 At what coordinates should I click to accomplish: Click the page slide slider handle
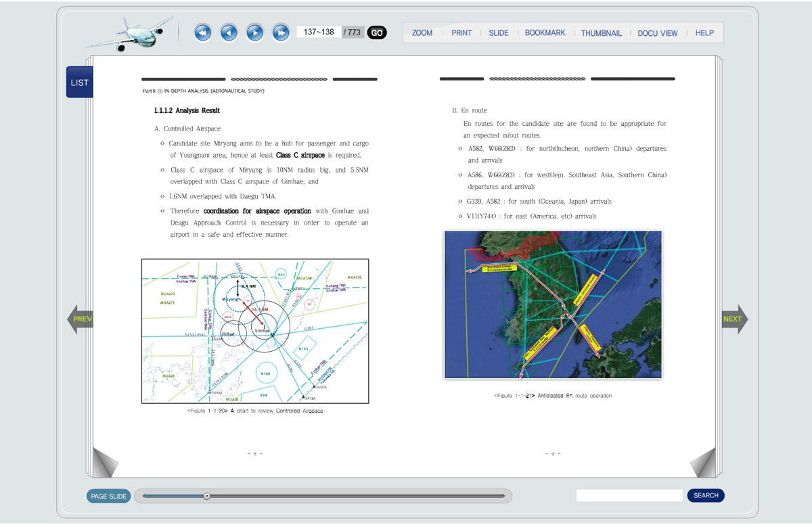(x=207, y=496)
